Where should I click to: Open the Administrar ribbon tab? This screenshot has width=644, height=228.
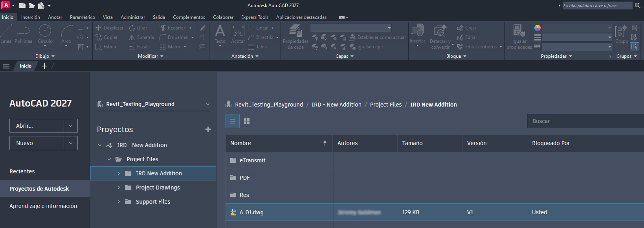coord(133,17)
